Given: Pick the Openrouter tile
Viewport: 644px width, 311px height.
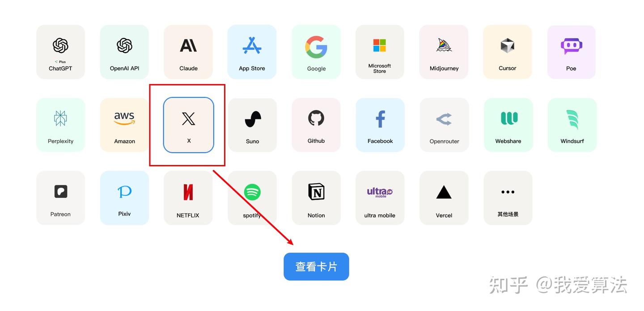Looking at the screenshot, I should point(444,125).
